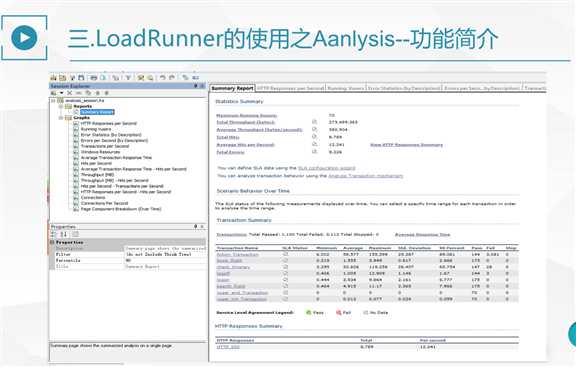Select Error Statistics (by Description) in tree
Viewport: 576px width, 367px height.
[111, 135]
